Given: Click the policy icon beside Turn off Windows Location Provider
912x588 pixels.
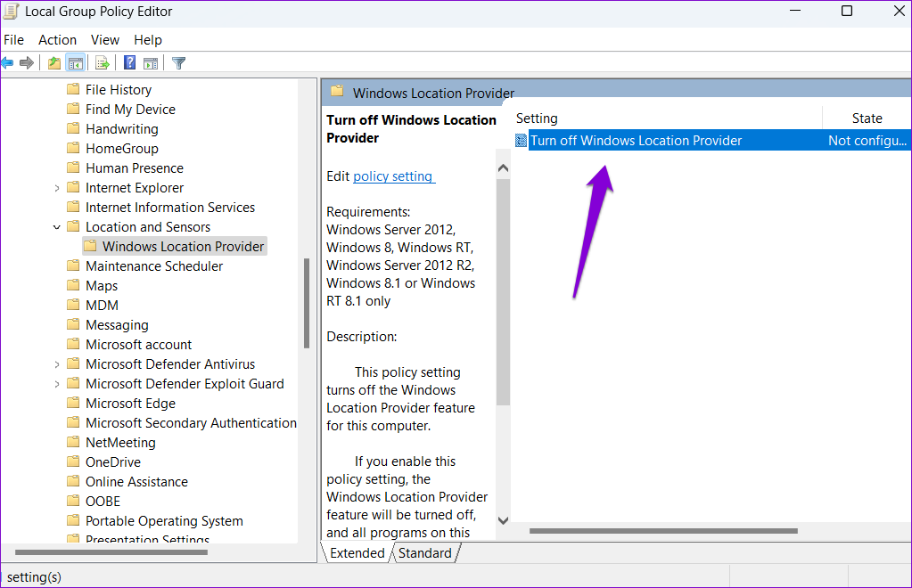Looking at the screenshot, I should (x=522, y=141).
